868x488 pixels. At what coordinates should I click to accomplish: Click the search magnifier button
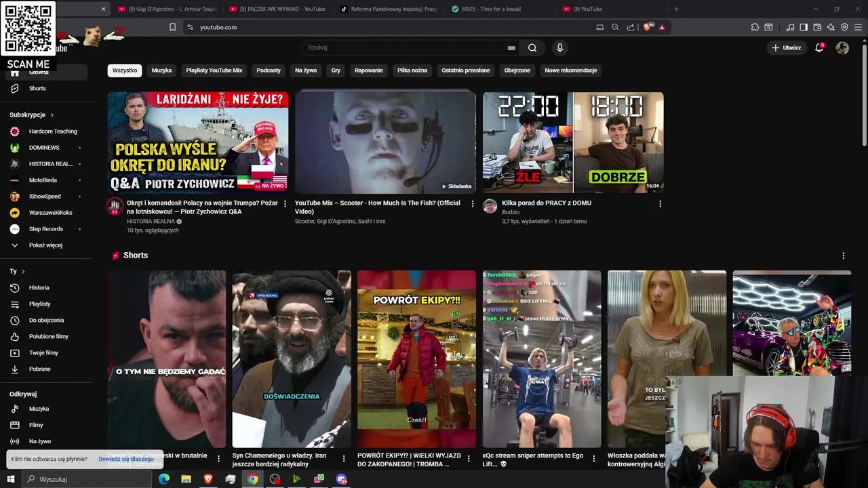tap(532, 47)
